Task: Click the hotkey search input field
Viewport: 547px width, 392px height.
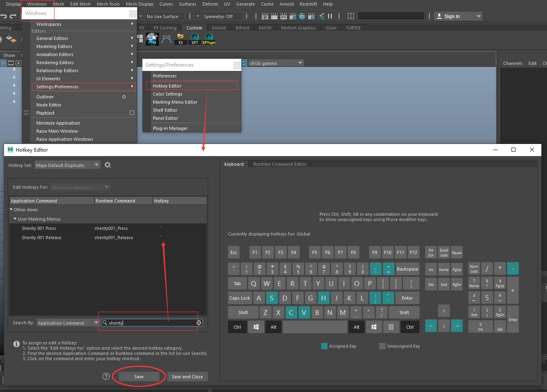Action: coord(151,323)
